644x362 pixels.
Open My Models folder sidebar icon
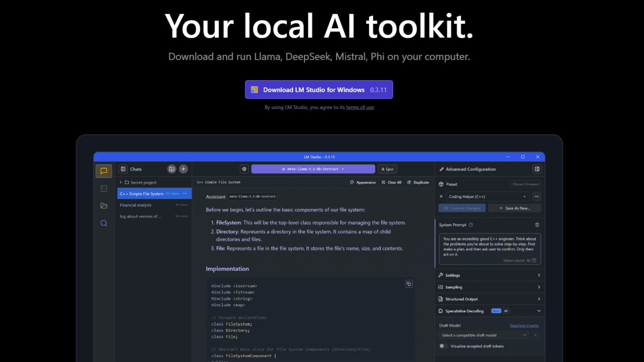pos(104,206)
